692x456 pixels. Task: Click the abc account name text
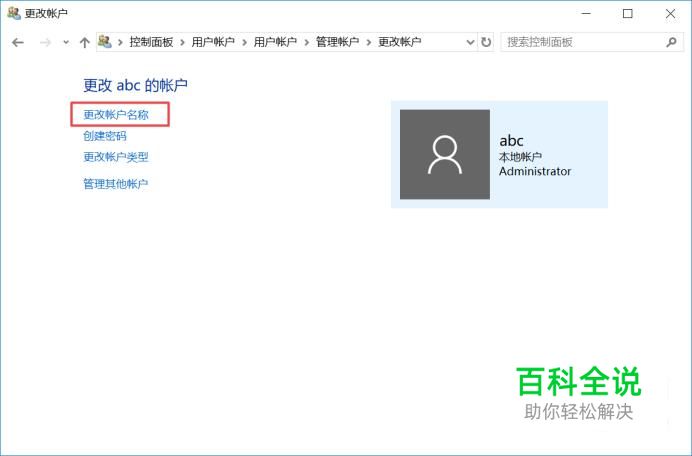(511, 141)
